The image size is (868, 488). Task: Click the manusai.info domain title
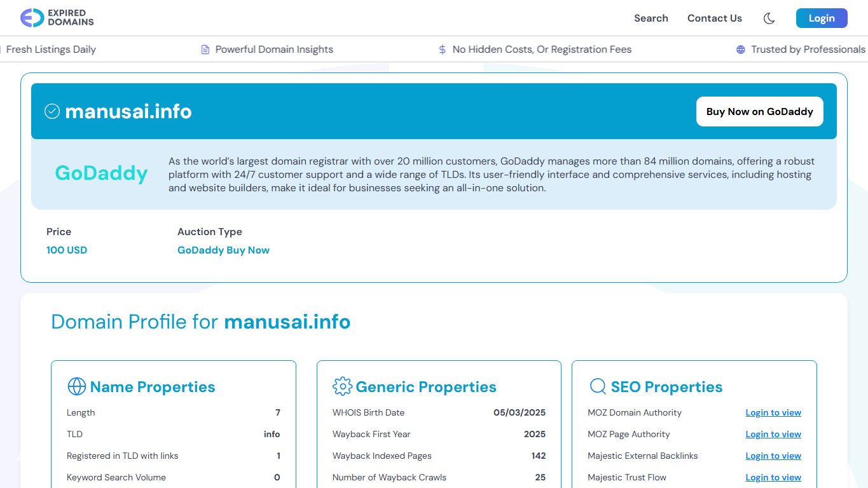click(128, 111)
